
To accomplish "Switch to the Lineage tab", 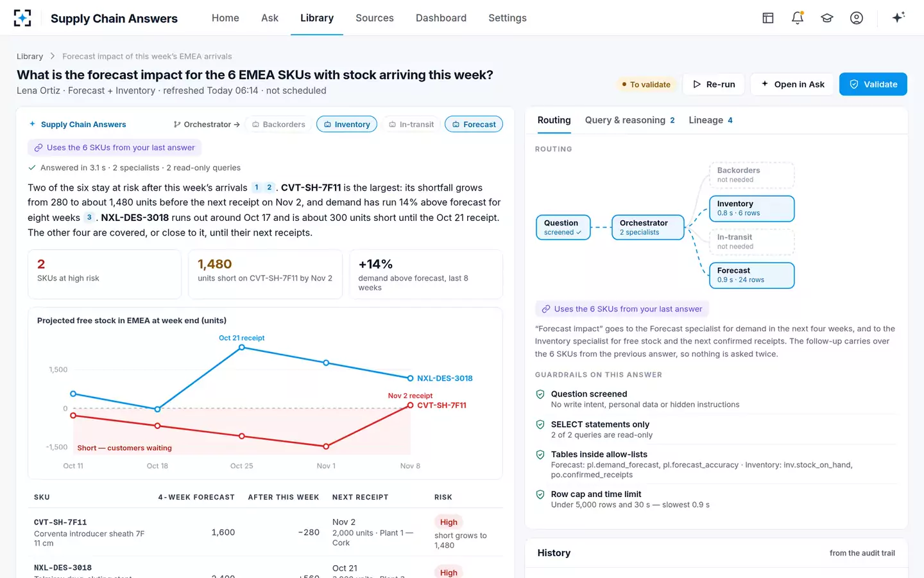I will pyautogui.click(x=710, y=120).
